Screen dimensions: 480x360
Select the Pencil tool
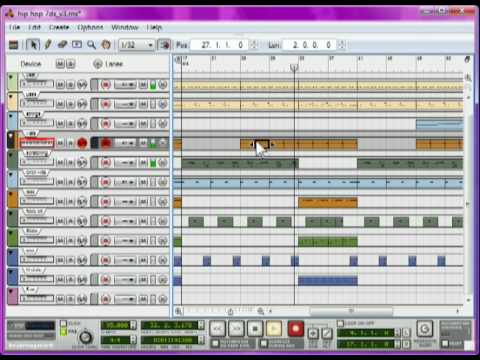click(x=48, y=45)
